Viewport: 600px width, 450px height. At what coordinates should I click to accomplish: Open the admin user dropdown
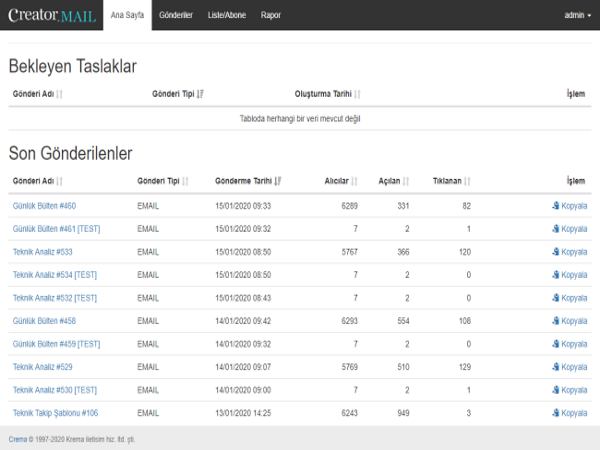click(577, 15)
